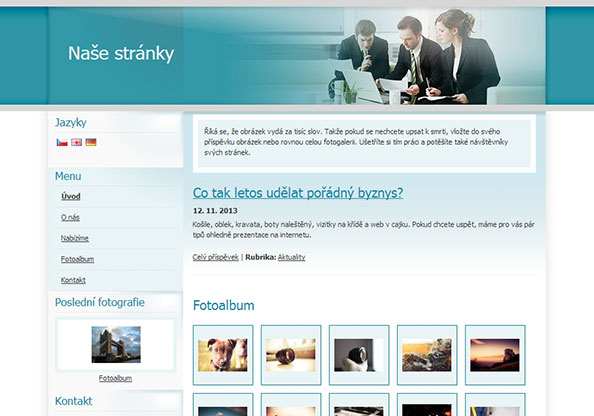Open the Úvod menu item
The height and width of the screenshot is (416, 594).
71,196
